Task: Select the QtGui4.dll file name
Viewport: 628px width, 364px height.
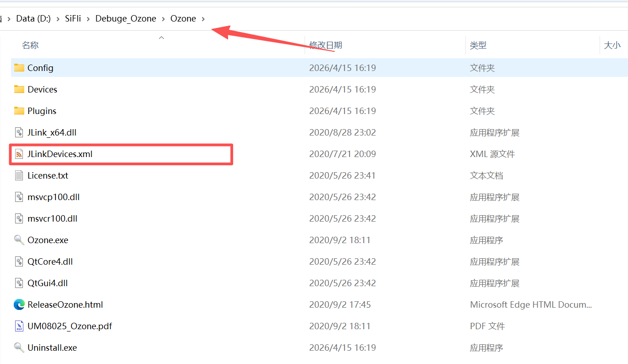Action: pos(48,283)
